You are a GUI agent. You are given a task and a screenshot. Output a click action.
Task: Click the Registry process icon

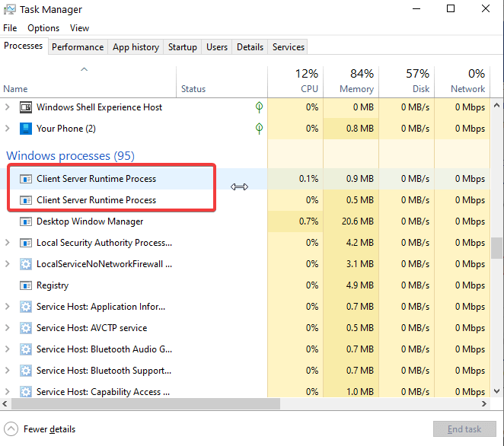26,285
